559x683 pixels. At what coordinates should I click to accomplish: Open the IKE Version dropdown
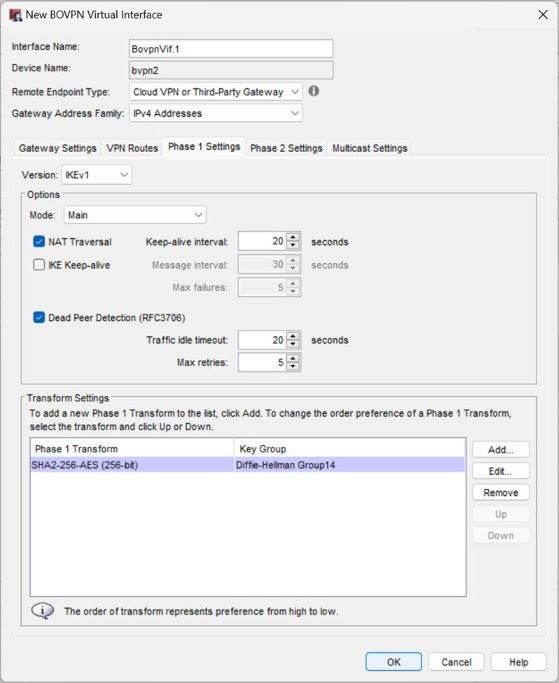(96, 175)
